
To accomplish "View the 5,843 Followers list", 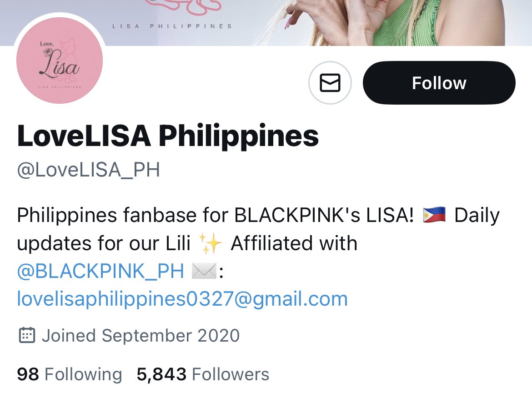I will [203, 374].
